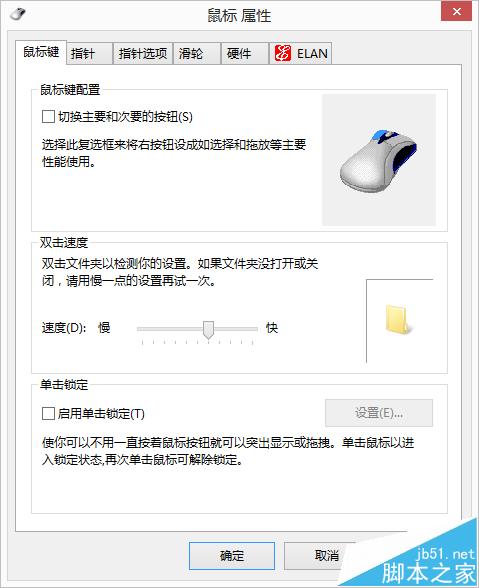Select the 鼠标键 tab
This screenshot has width=479, height=588.
point(41,52)
